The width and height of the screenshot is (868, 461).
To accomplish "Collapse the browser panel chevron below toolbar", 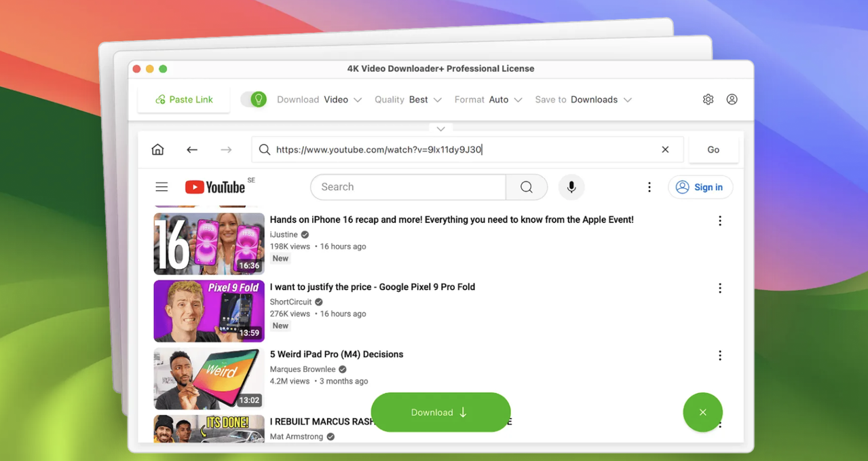I will (440, 129).
